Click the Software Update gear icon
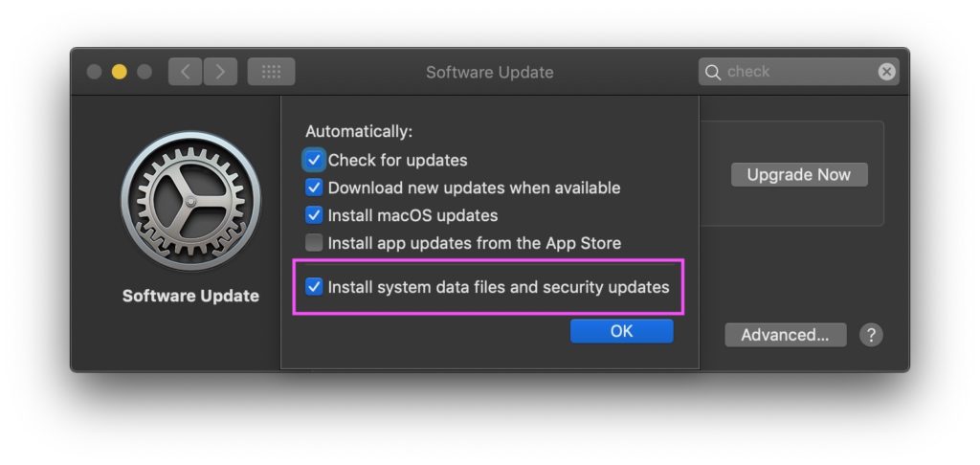 (190, 202)
